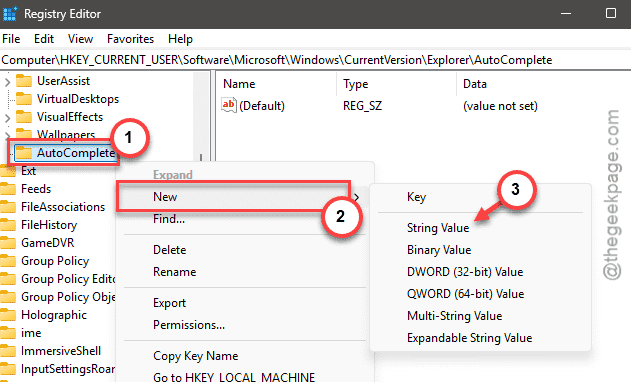This screenshot has height=382, width=631.
Task: Click the Data column header
Action: pyautogui.click(x=475, y=84)
